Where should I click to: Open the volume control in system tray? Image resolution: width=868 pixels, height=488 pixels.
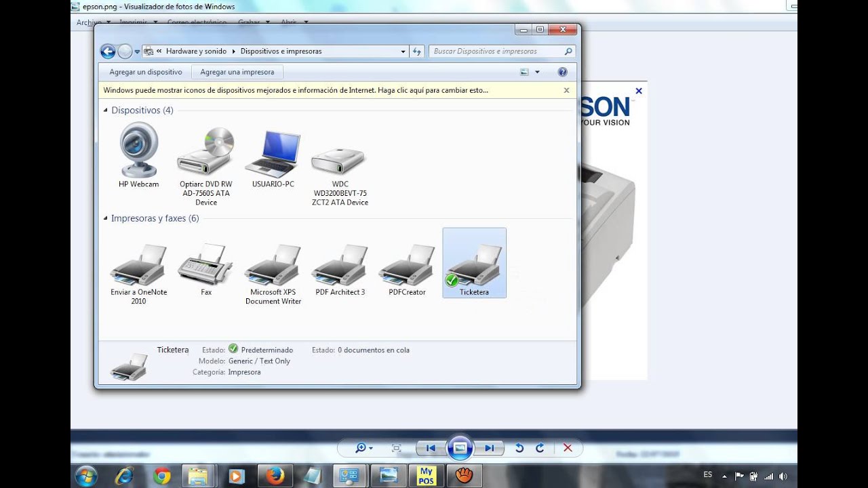point(783,476)
